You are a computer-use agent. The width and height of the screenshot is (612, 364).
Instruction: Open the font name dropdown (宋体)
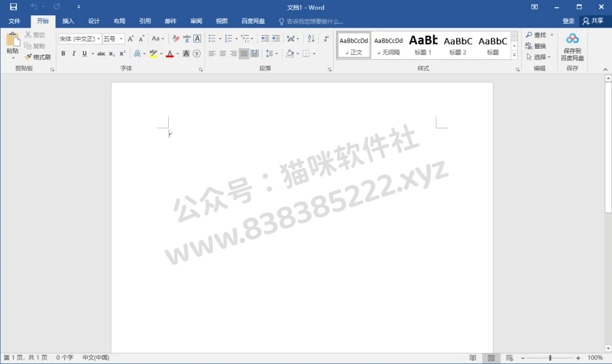(x=99, y=38)
